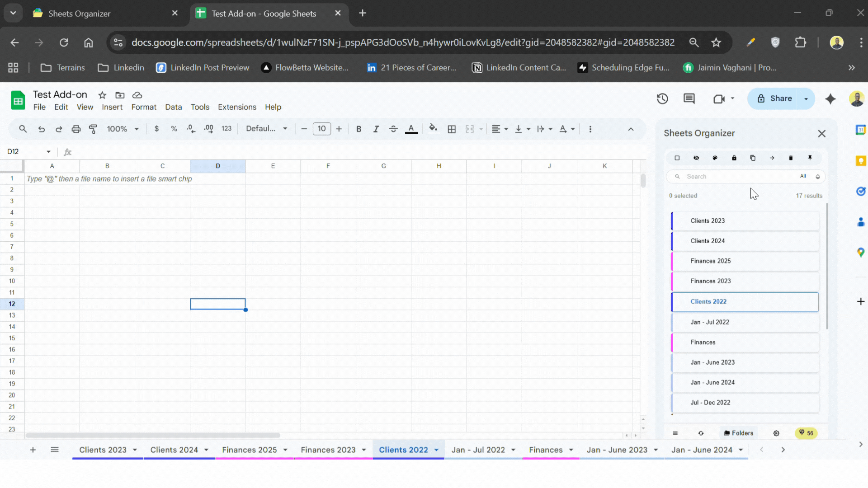This screenshot has width=868, height=488.
Task: Open Sheets Organizer settings gear
Action: (777, 432)
